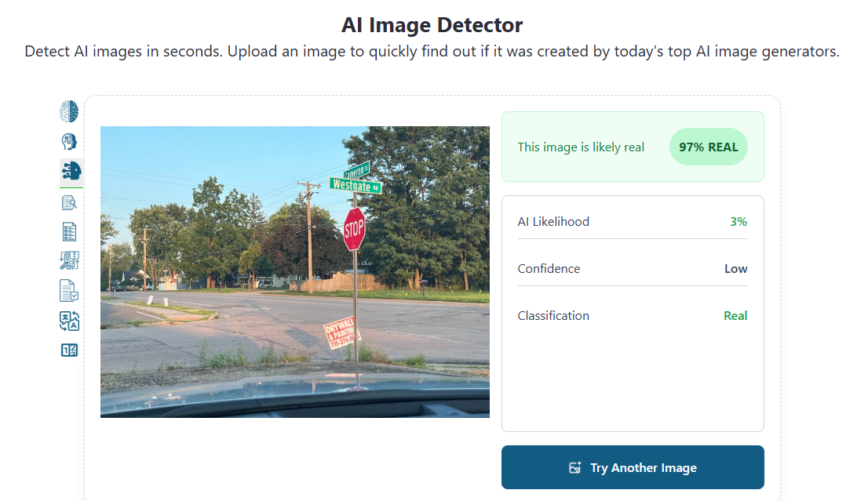
Task: Open the language translation icon
Action: (69, 321)
